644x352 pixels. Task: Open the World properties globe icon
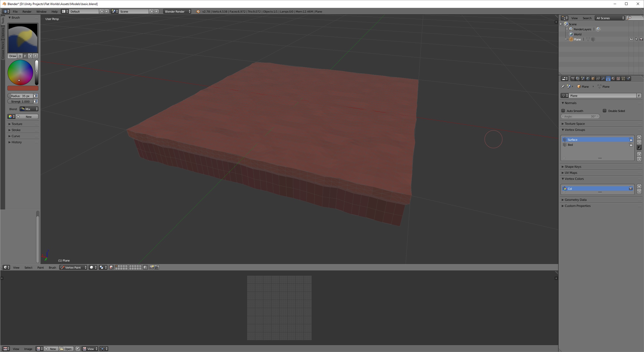[x=588, y=79]
